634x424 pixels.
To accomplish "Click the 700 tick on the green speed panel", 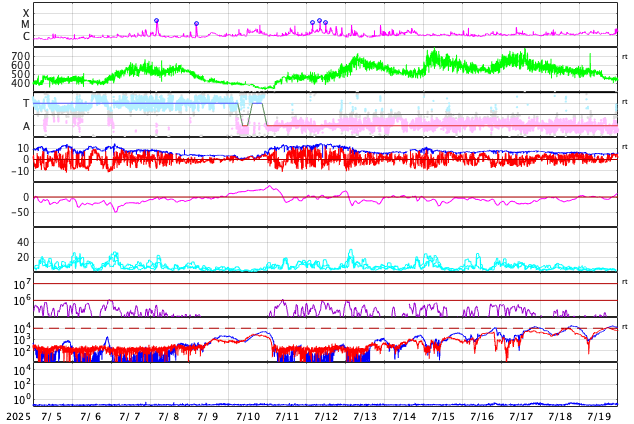I will pos(21,56).
